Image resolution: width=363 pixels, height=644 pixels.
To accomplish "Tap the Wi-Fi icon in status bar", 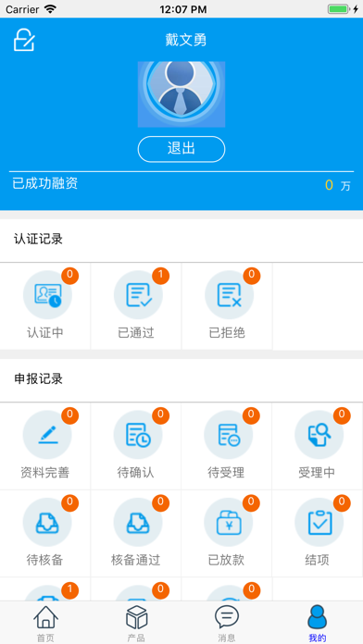I will click(x=50, y=9).
